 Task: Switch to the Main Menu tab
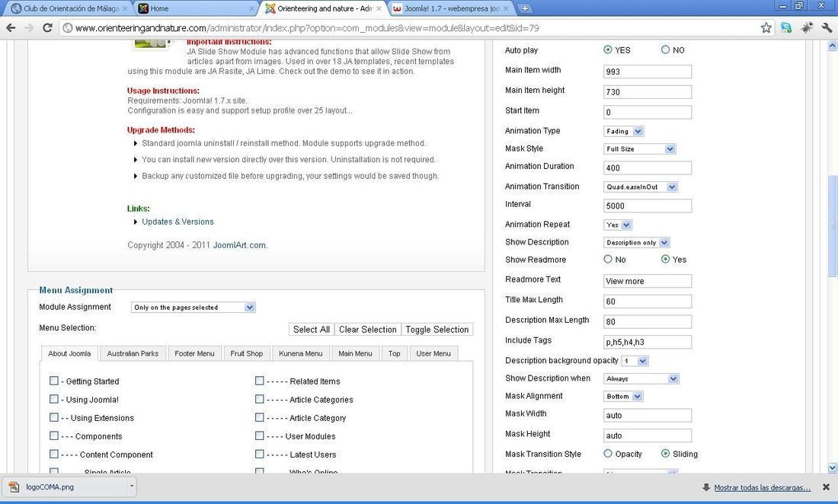[356, 353]
